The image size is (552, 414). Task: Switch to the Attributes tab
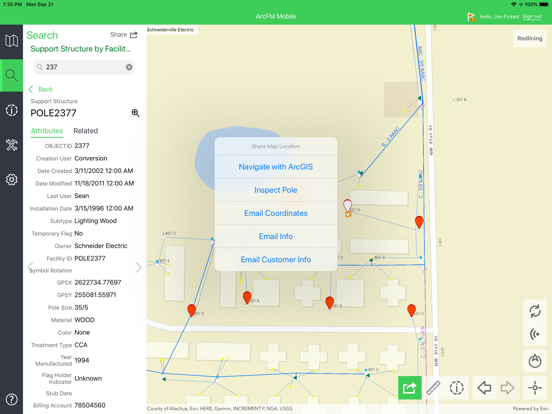pos(47,131)
